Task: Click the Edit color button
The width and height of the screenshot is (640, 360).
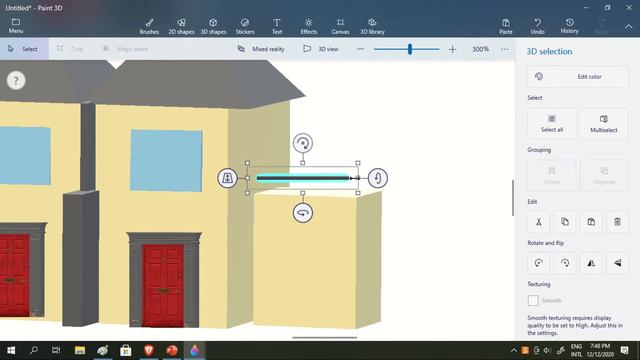Action: [x=578, y=76]
